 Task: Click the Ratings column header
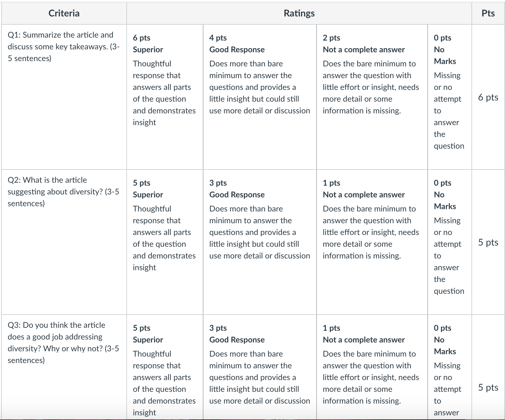point(299,13)
